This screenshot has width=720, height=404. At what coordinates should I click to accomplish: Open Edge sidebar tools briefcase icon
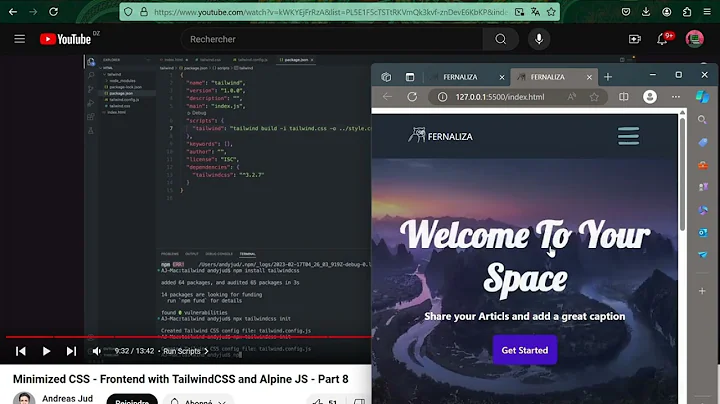pos(703,165)
